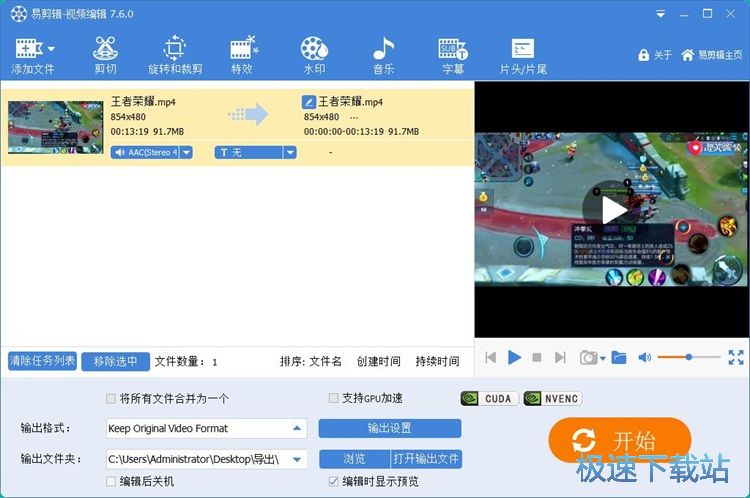This screenshot has width=750, height=498.
Task: Click the 王者荣耀.mp4 video thumbnail
Action: (x=55, y=127)
